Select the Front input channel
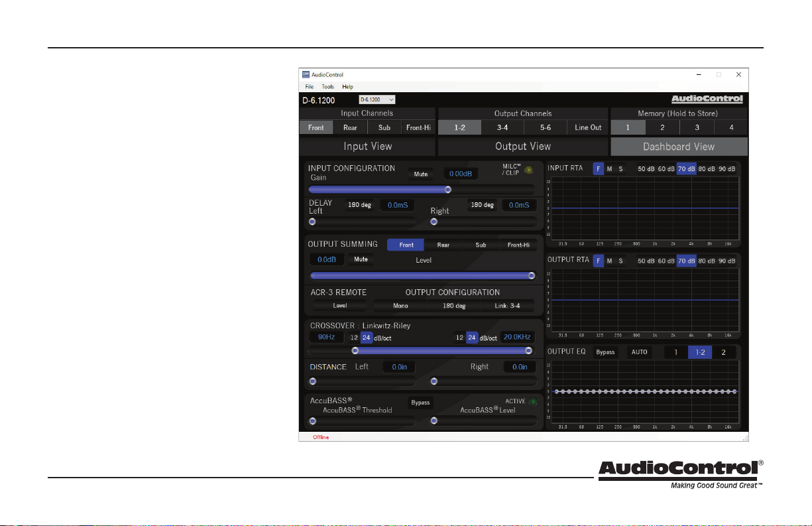 [316, 127]
